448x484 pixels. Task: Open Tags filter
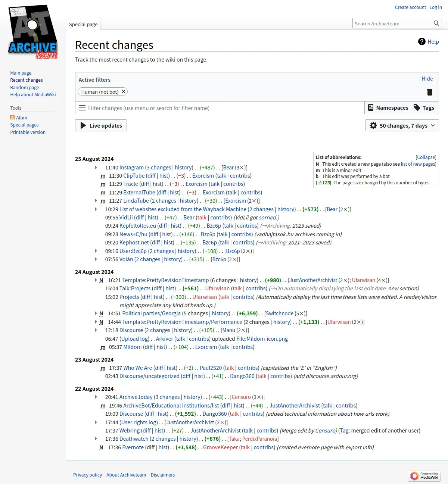[x=424, y=108]
